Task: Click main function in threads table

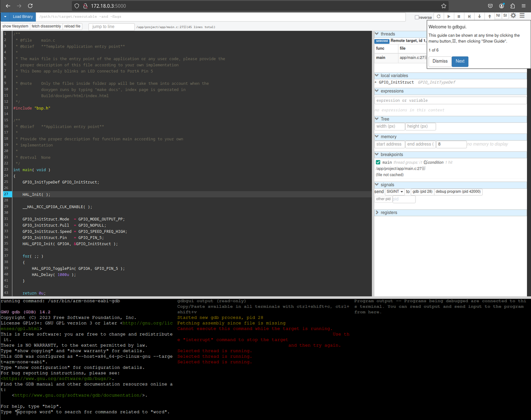Action: coord(381,58)
